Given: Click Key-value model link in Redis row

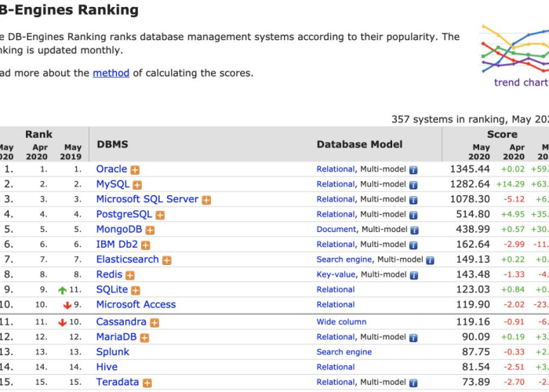Looking at the screenshot, I should click(x=336, y=274).
